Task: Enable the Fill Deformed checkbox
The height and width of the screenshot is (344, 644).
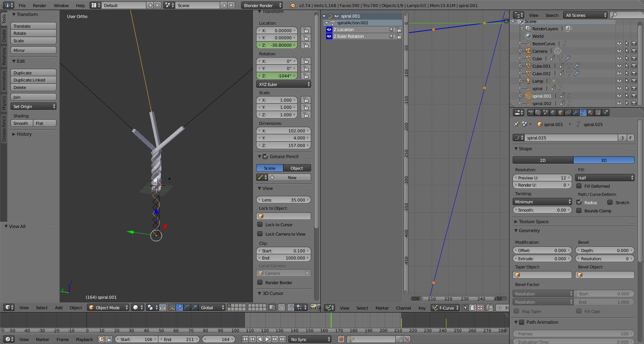Action: point(579,186)
